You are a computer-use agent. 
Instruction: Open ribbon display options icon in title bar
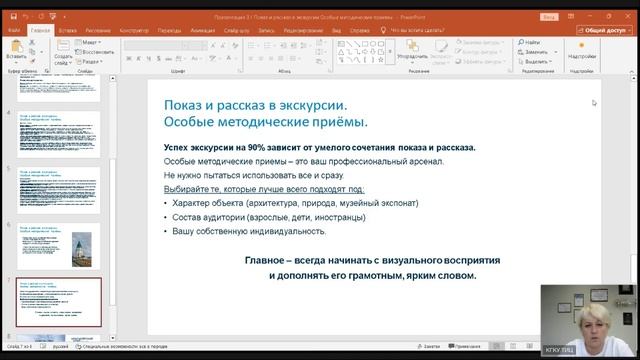571,16
